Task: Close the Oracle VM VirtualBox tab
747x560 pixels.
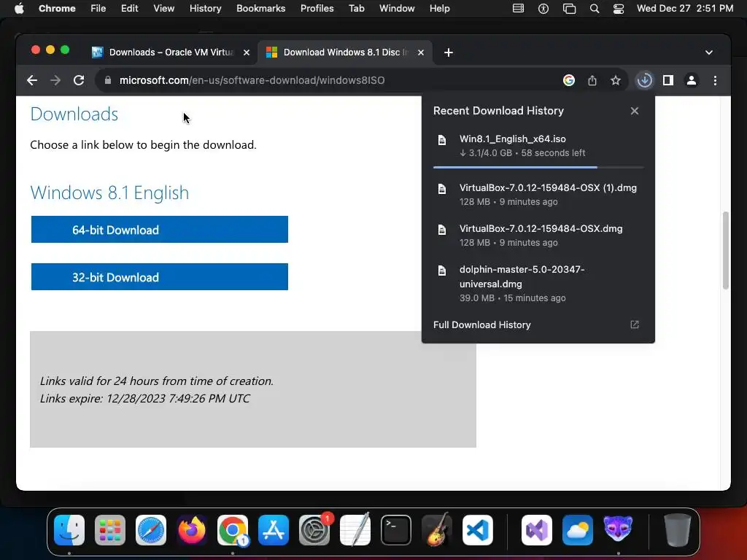Action: click(x=247, y=52)
